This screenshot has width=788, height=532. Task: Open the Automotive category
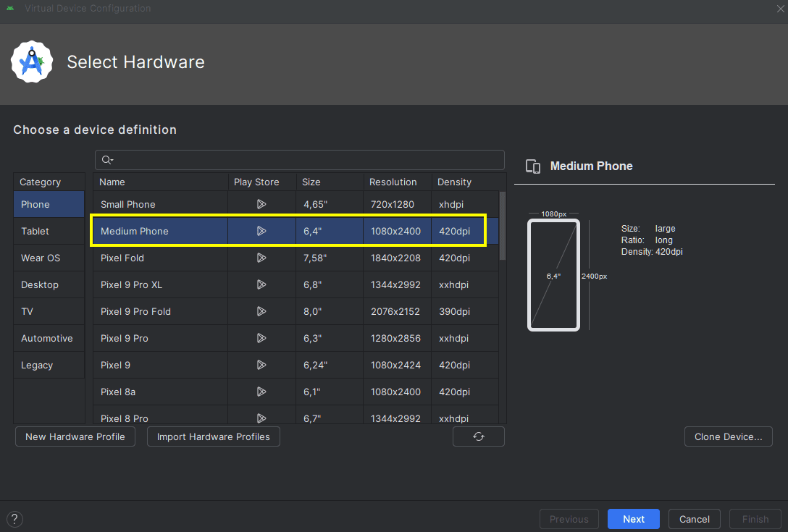tap(46, 338)
